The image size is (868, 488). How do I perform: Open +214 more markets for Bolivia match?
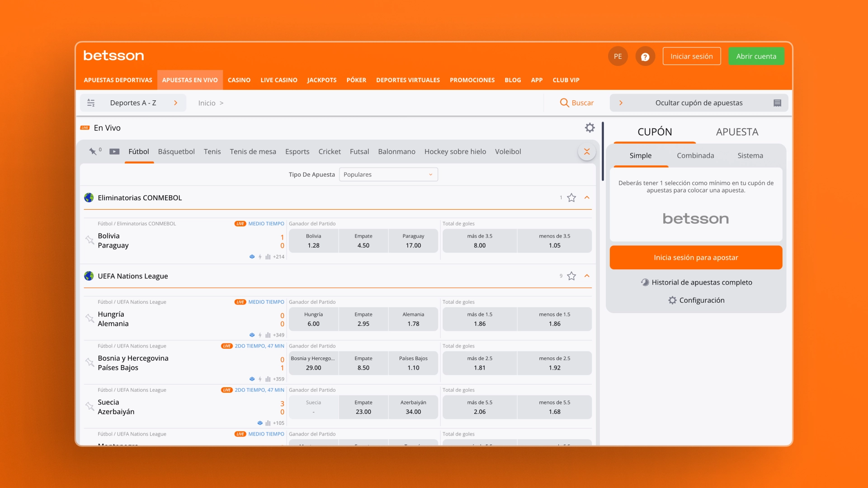278,257
